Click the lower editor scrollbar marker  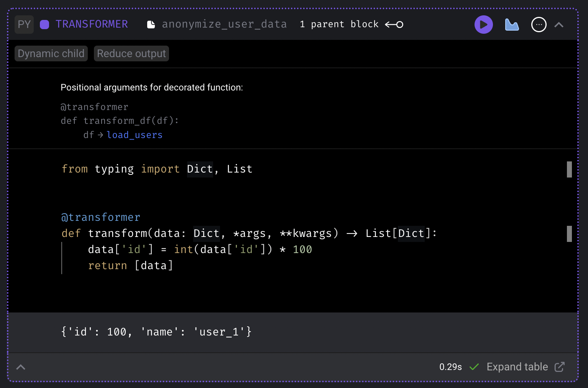(x=569, y=234)
